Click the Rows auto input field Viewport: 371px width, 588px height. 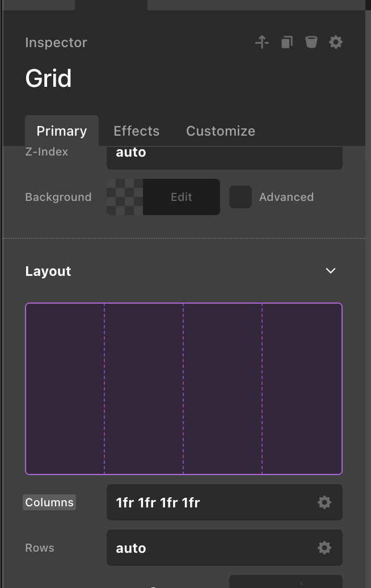pos(210,548)
